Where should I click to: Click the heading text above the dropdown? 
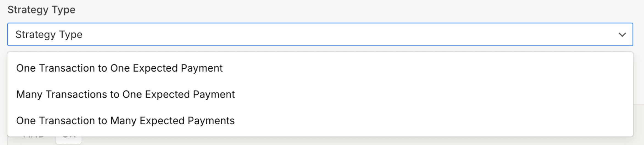[41, 10]
